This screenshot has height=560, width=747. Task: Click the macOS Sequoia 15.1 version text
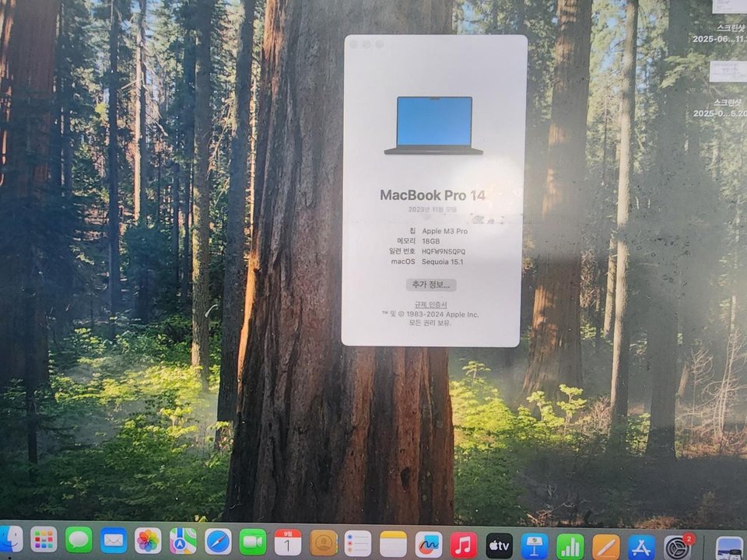click(443, 261)
